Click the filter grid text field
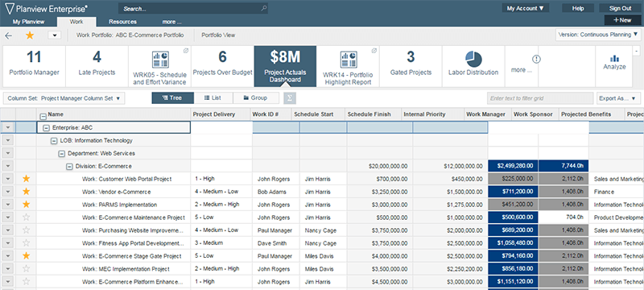 click(540, 98)
